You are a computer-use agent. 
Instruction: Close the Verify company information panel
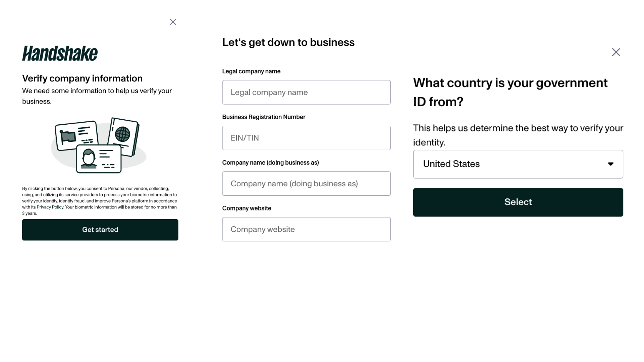[173, 22]
